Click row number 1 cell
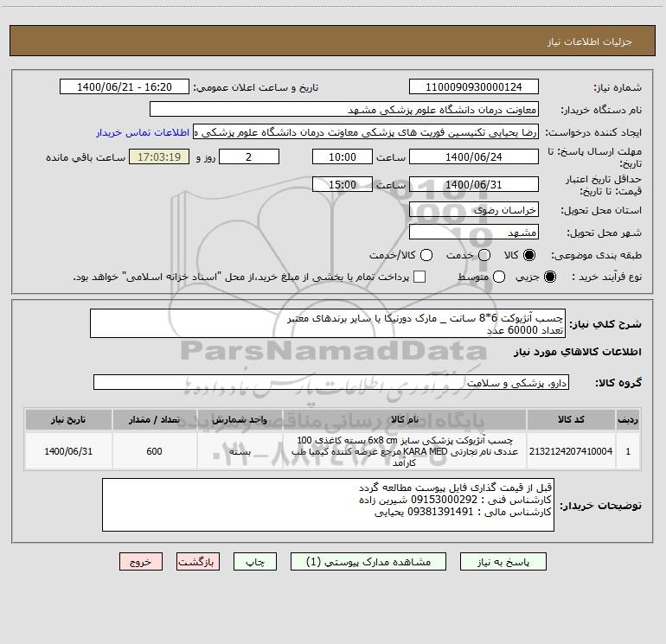 [628, 451]
